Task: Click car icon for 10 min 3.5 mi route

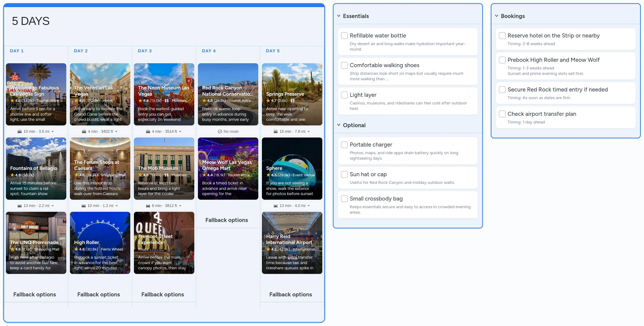Action: coord(20,131)
